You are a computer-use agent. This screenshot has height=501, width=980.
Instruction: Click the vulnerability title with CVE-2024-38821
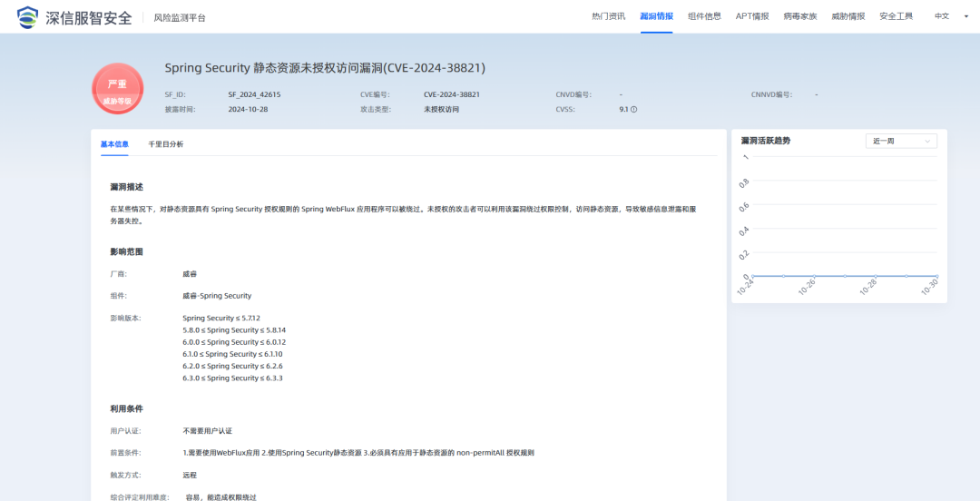[x=325, y=67]
